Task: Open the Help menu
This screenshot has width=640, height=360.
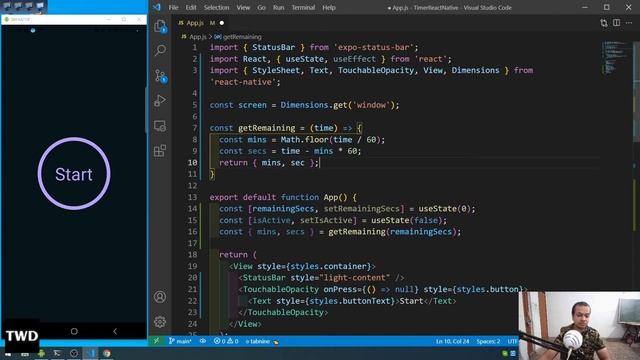Action: point(329,7)
